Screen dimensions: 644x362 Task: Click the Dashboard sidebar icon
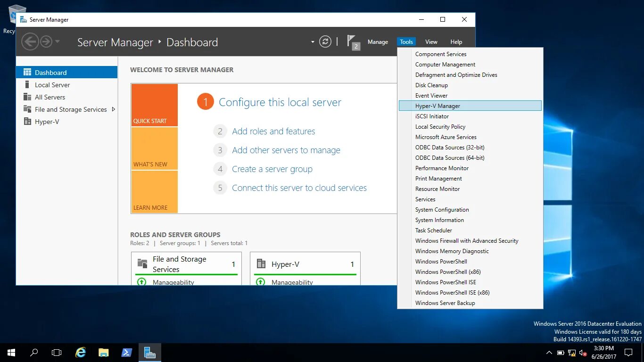point(27,73)
